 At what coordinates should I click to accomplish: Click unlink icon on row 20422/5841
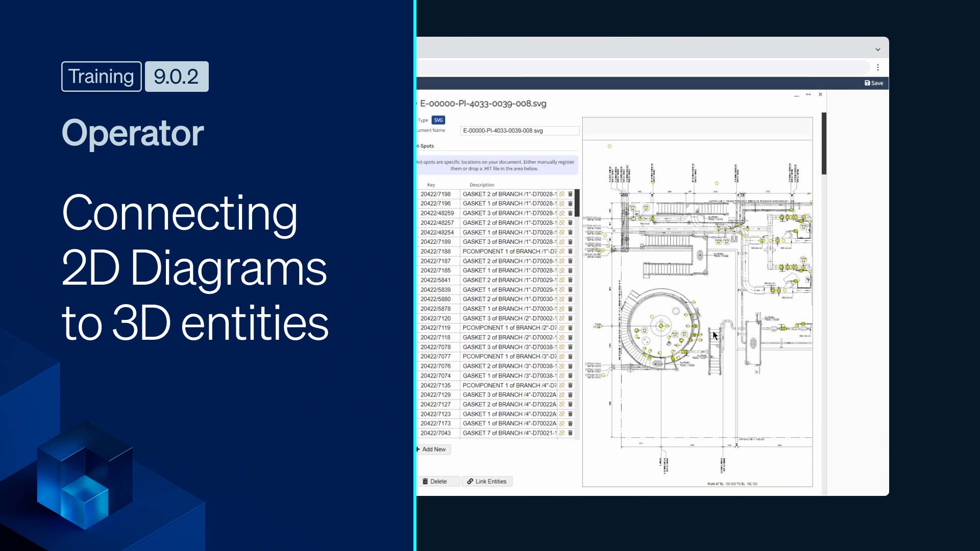[561, 280]
